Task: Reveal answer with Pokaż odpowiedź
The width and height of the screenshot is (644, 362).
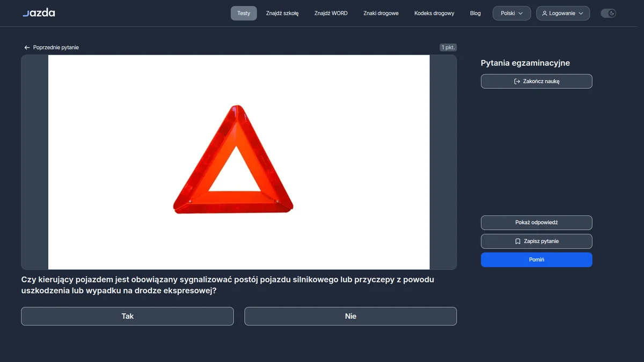Action: (537, 223)
